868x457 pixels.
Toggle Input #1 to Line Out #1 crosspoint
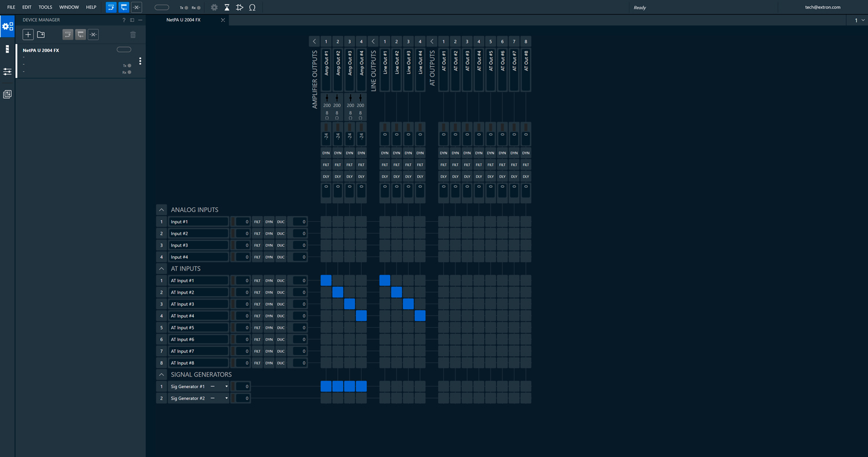(385, 221)
